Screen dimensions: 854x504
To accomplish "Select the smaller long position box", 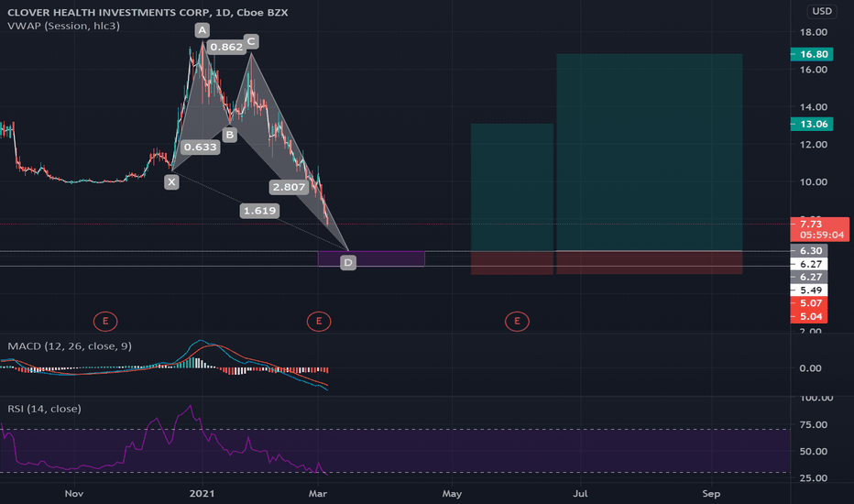I will tap(512, 199).
